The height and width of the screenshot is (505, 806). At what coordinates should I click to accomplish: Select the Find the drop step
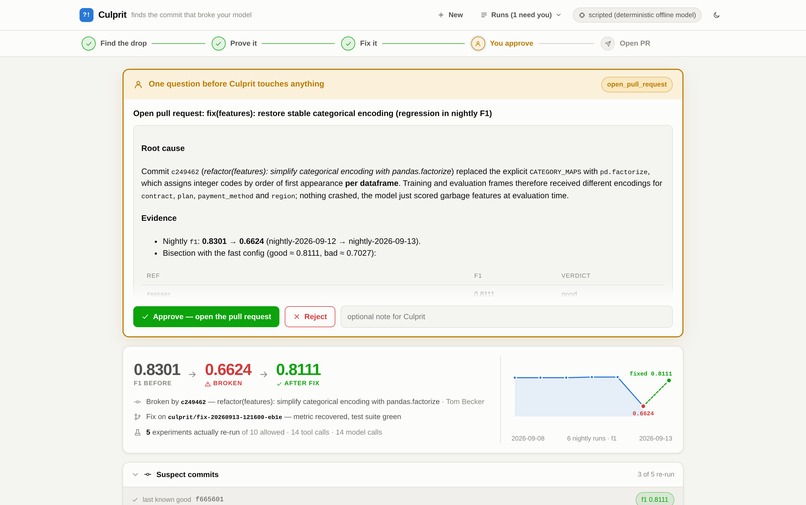(x=114, y=43)
